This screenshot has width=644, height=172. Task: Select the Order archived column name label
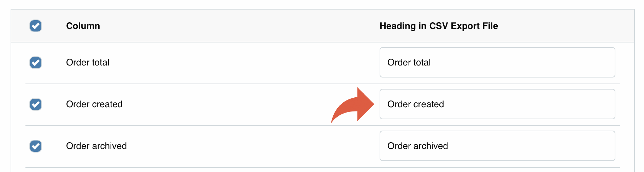coord(96,146)
